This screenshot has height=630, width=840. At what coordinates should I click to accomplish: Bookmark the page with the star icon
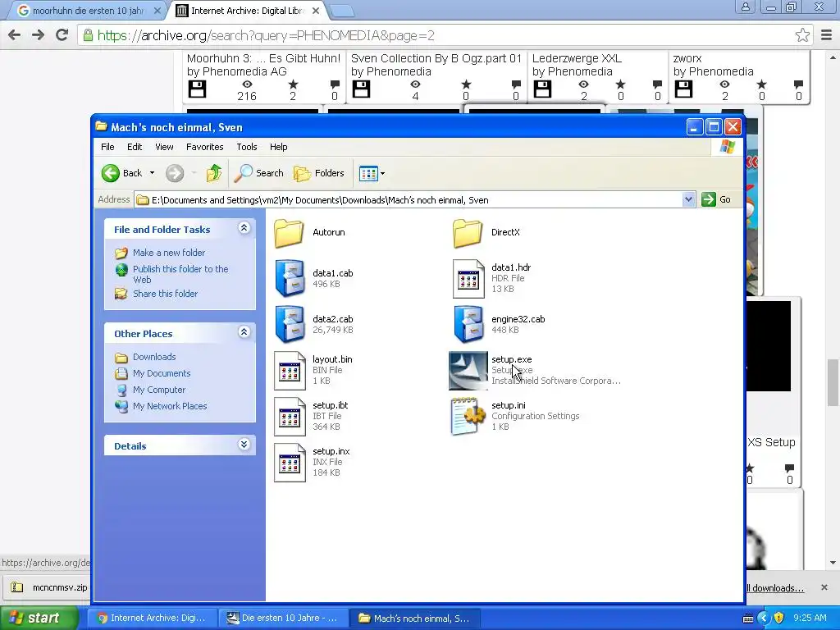(802, 35)
